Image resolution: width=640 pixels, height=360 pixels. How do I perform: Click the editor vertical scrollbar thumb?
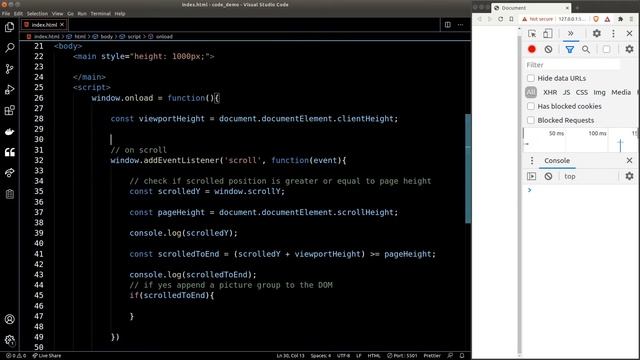tap(468, 168)
